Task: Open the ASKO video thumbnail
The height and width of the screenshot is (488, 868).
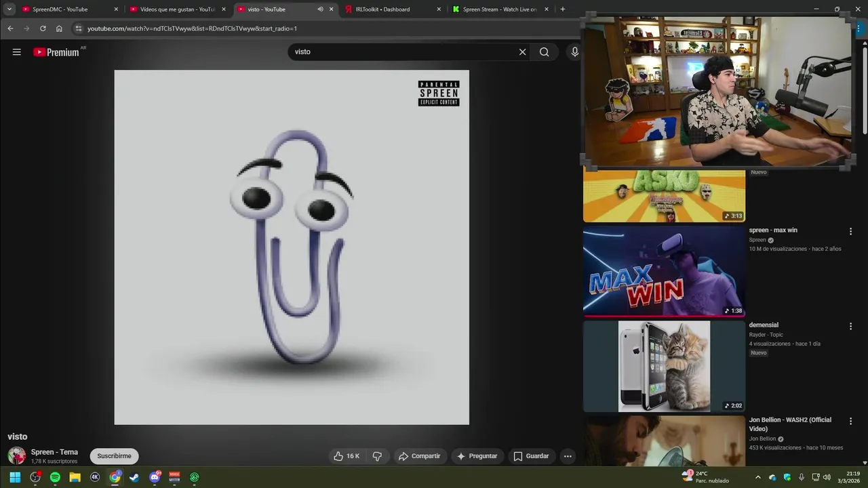Action: click(x=664, y=196)
